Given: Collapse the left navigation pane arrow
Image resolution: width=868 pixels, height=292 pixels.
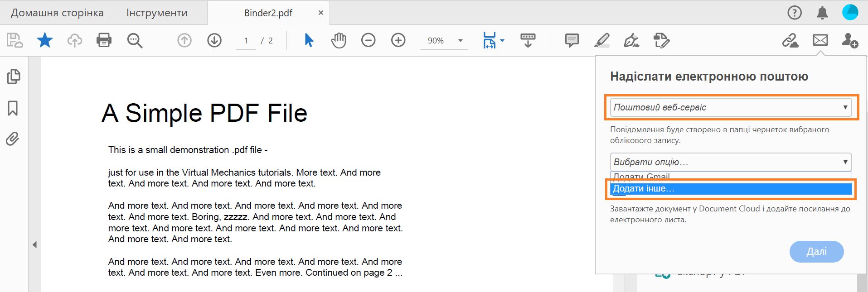Looking at the screenshot, I should point(34,244).
